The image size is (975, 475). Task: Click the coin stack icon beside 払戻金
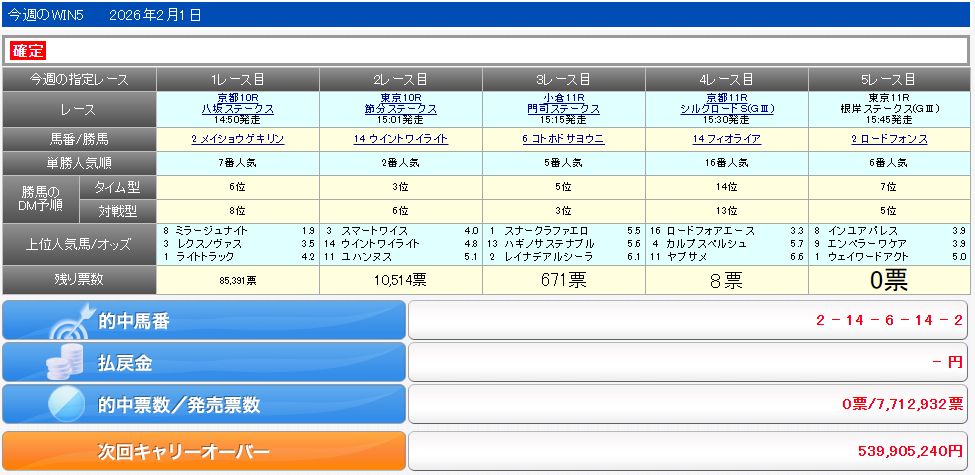[66, 364]
